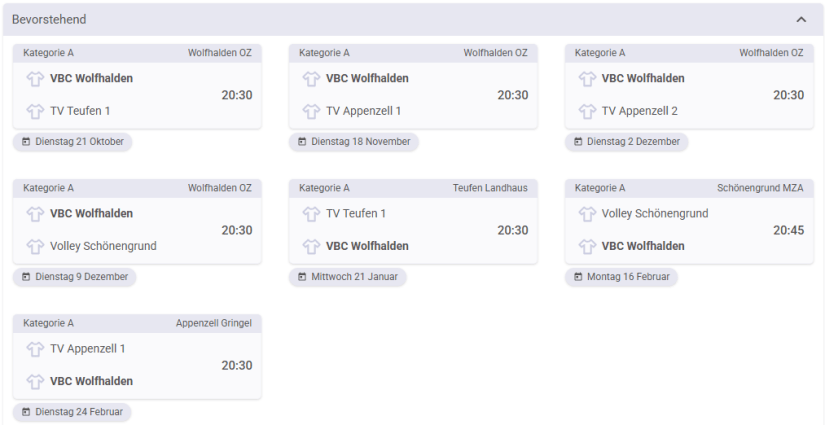
Task: Open Volley Schönengrund team in Schönengrund MZA match
Action: click(x=654, y=213)
